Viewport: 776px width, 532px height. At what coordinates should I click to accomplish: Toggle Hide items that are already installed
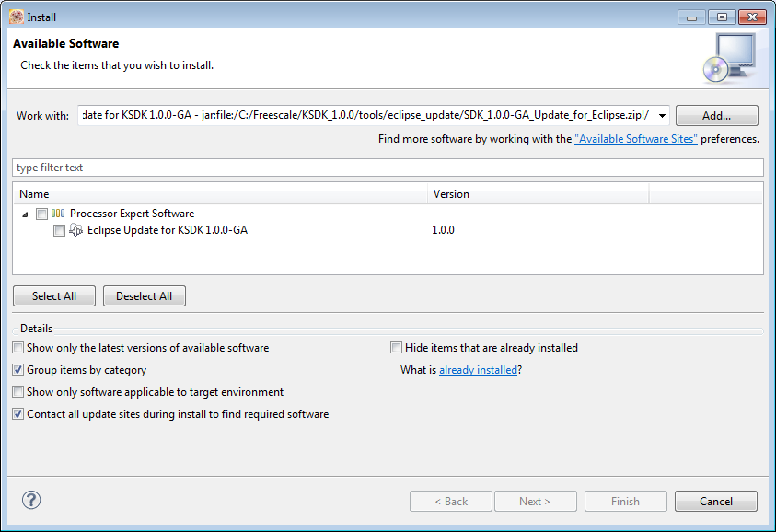tap(397, 348)
